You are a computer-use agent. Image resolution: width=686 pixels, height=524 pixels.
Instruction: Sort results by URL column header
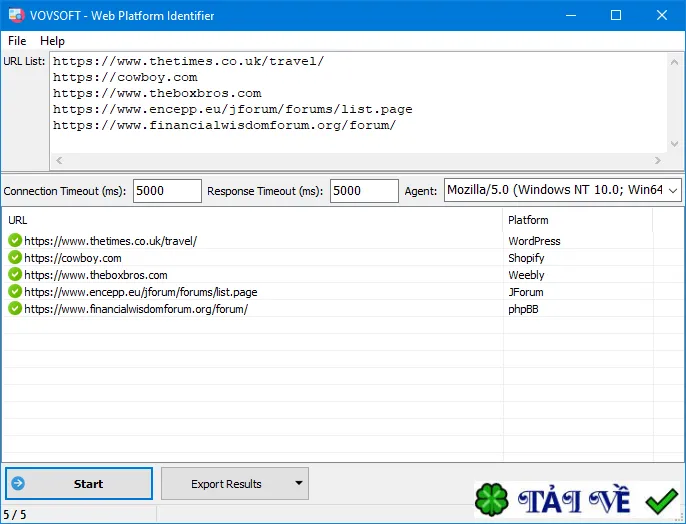(x=253, y=220)
